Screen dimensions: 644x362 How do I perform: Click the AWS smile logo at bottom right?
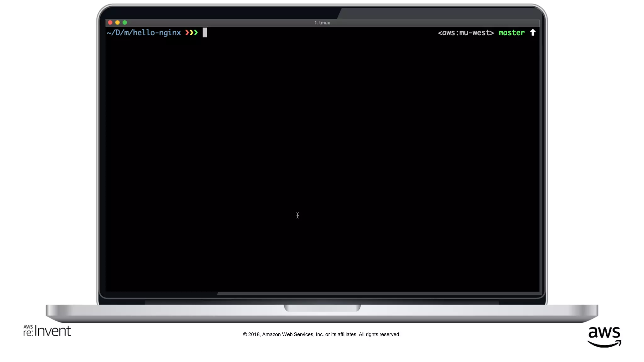tap(604, 337)
